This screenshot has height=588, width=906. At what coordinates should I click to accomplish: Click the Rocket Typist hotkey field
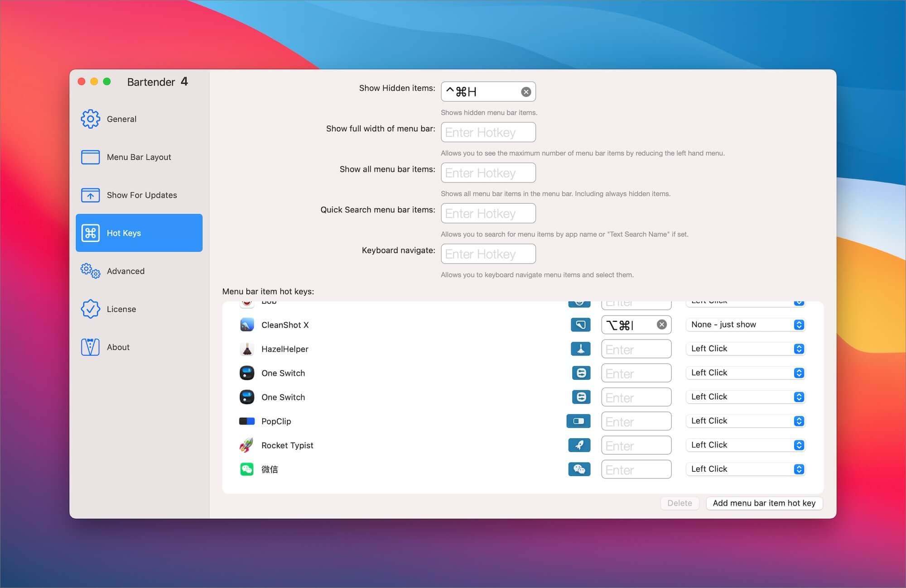tap(636, 445)
